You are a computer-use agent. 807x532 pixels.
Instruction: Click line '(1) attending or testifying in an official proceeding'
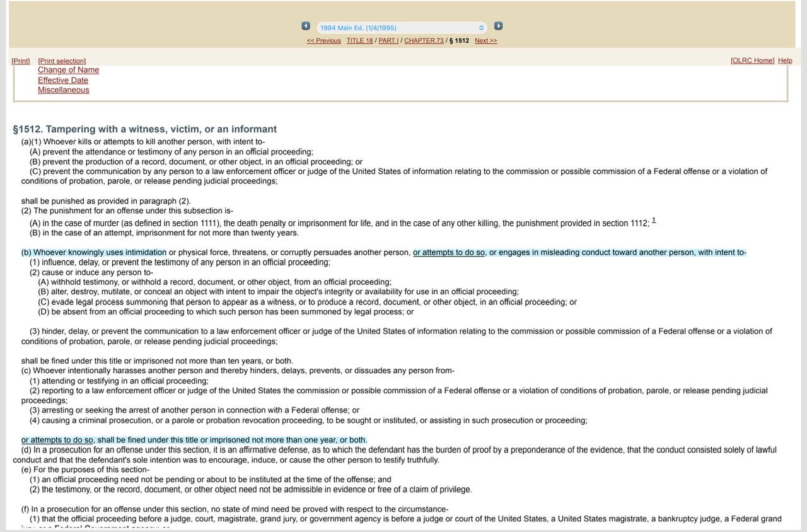tap(119, 381)
